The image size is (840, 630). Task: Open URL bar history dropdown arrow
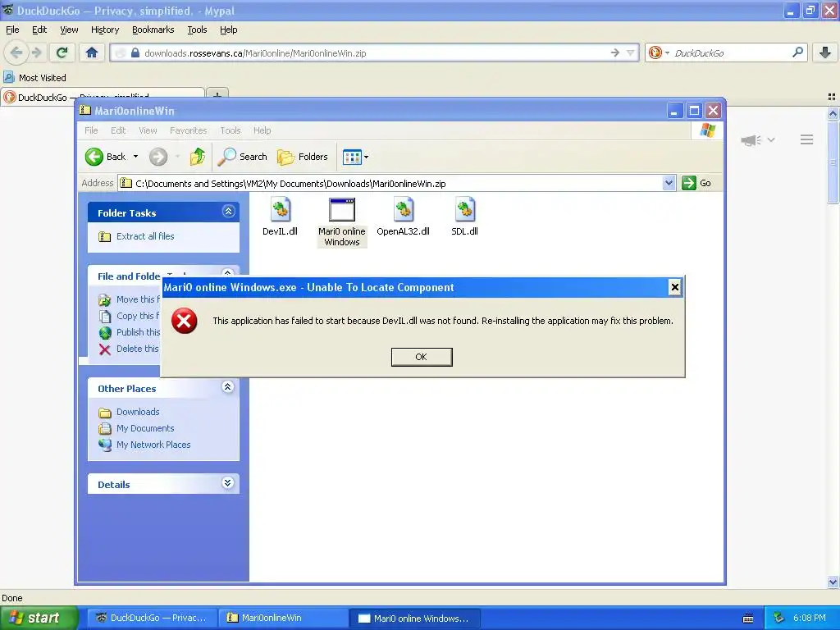(x=631, y=53)
